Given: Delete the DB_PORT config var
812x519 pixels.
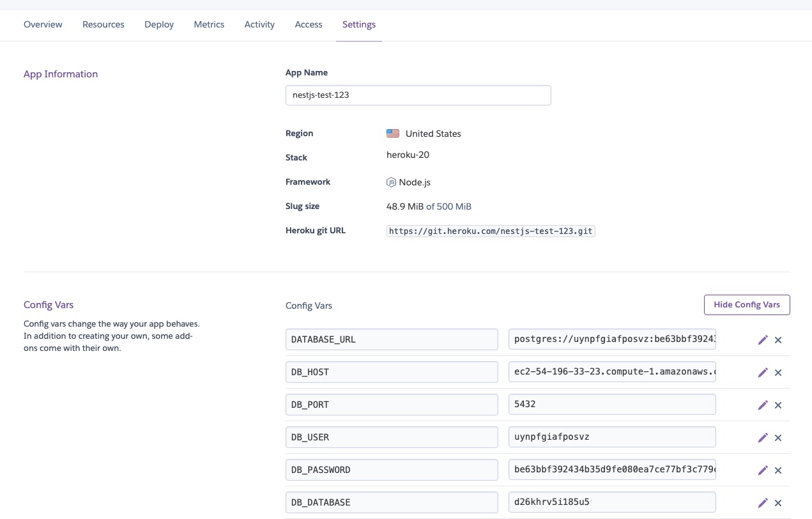Looking at the screenshot, I should pyautogui.click(x=778, y=405).
